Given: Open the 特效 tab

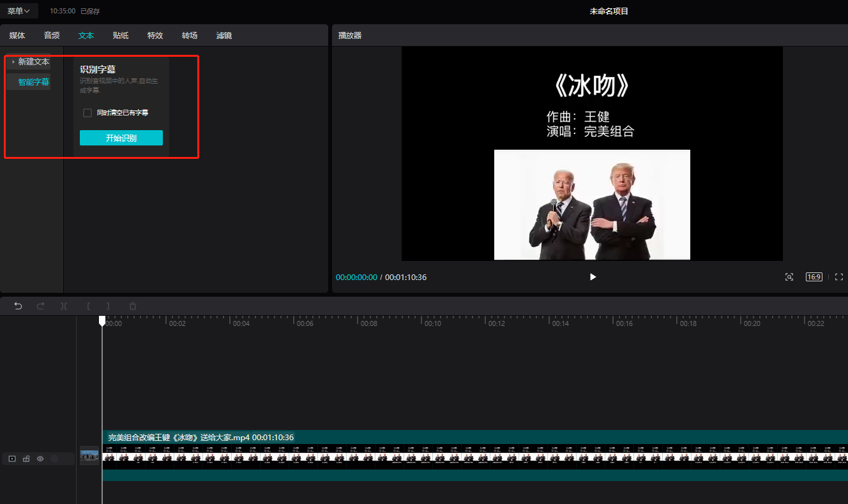Looking at the screenshot, I should (x=155, y=36).
